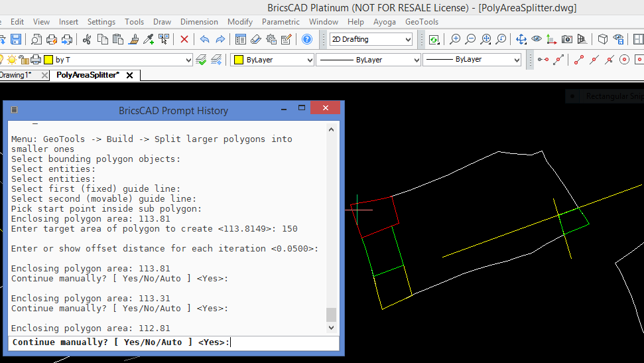Click the Zoom In magnifier icon

tap(455, 40)
